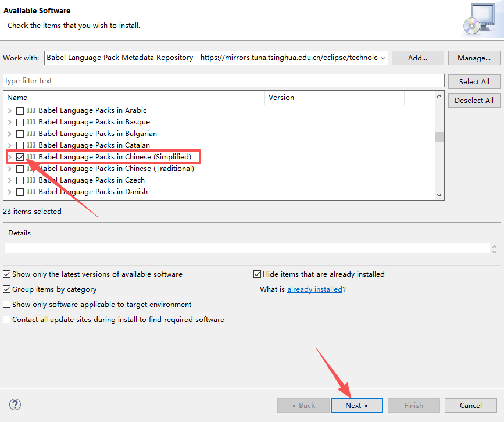Click the software list scrollbar thumb
Viewport: 504px width, 422px height.
click(439, 137)
